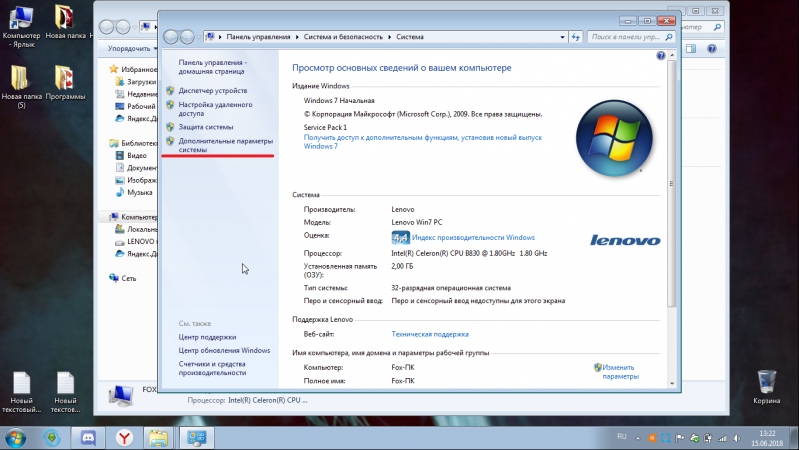
Task: Click the 4,4 performance rating badge
Action: tap(400, 237)
